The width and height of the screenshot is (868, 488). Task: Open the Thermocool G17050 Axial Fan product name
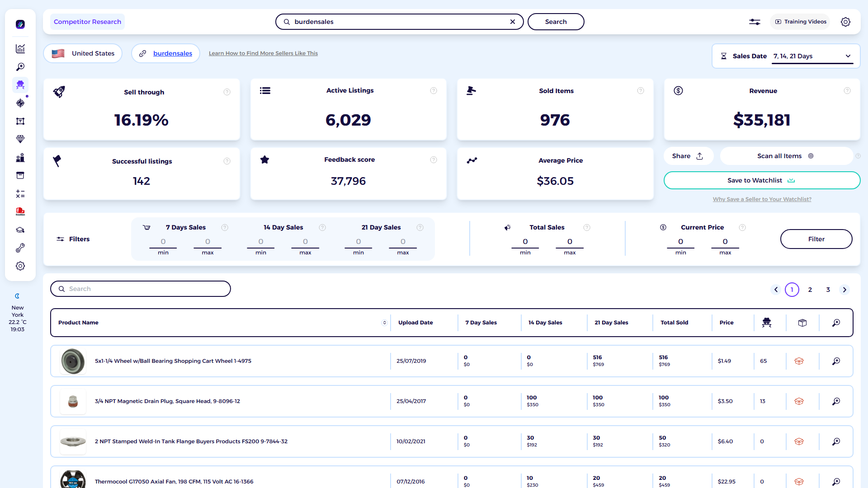pos(174,482)
